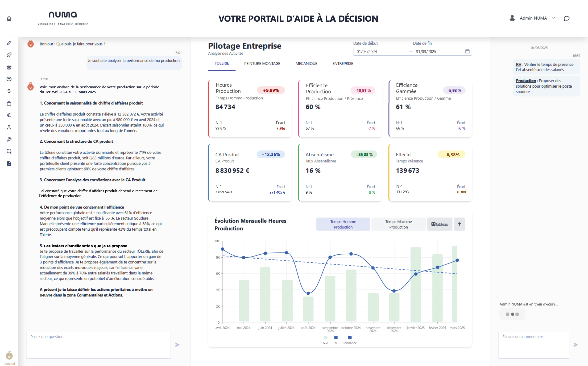Switch to the MECANIQUE tab
588x366 pixels.
pyautogui.click(x=306, y=64)
